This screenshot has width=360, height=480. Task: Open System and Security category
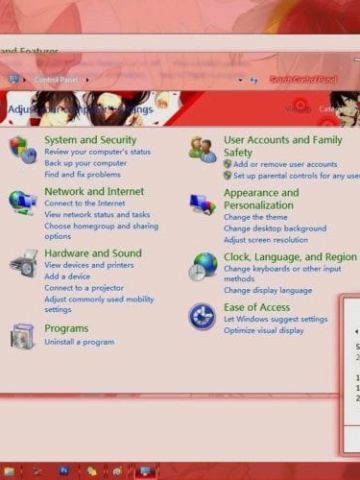coord(91,140)
